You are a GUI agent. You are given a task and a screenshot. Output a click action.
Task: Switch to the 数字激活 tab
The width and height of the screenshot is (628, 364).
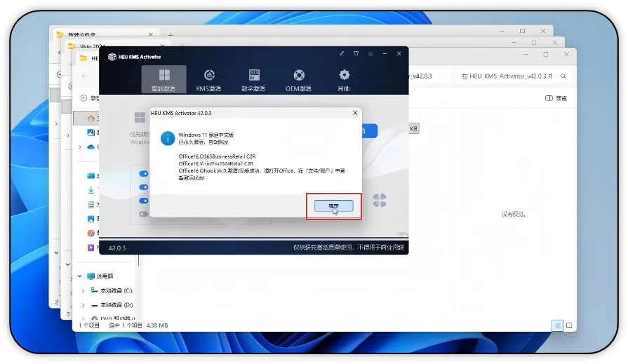click(253, 80)
